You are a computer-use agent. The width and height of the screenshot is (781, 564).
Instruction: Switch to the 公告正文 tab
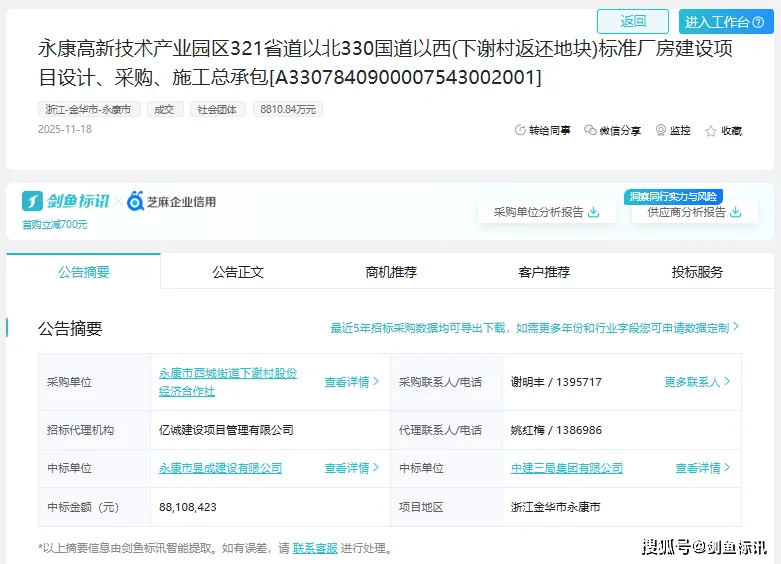[237, 272]
